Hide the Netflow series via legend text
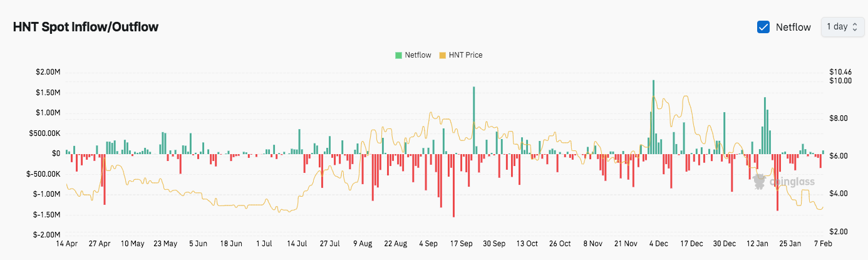 [x=418, y=55]
